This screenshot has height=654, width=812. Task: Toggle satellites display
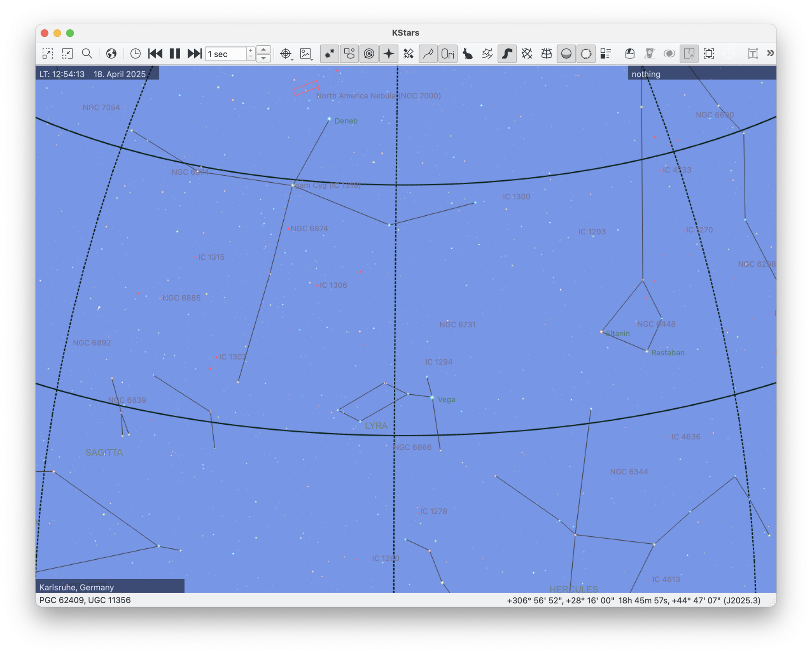(408, 54)
